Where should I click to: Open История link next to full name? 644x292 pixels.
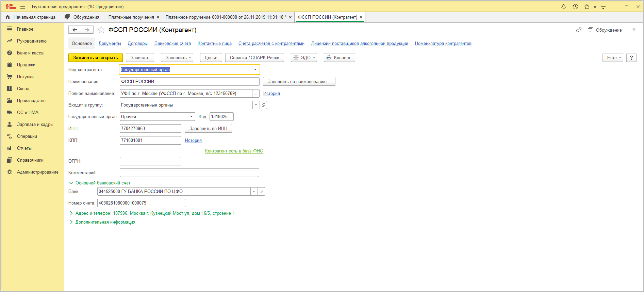(x=271, y=94)
